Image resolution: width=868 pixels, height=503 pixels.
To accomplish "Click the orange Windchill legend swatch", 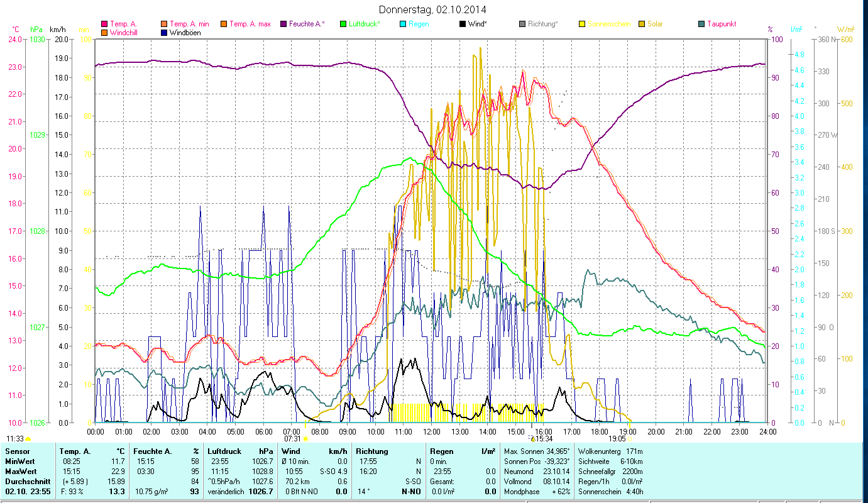I will click(x=104, y=32).
